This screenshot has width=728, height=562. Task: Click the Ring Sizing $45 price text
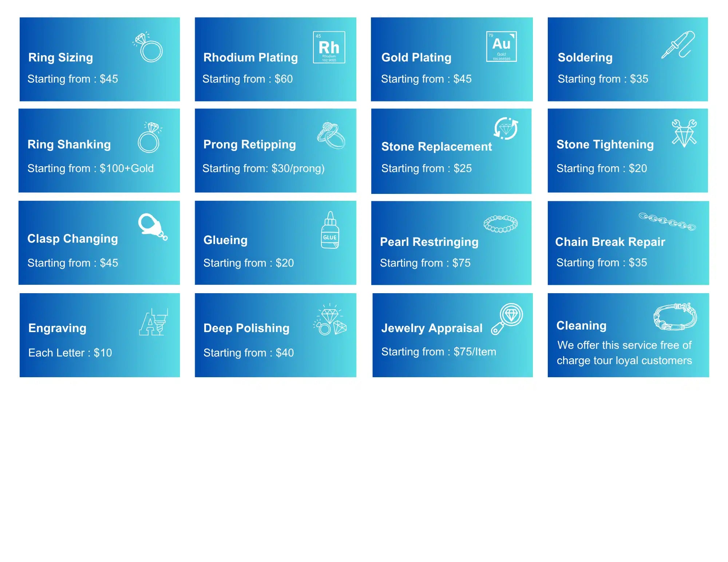pos(73,79)
